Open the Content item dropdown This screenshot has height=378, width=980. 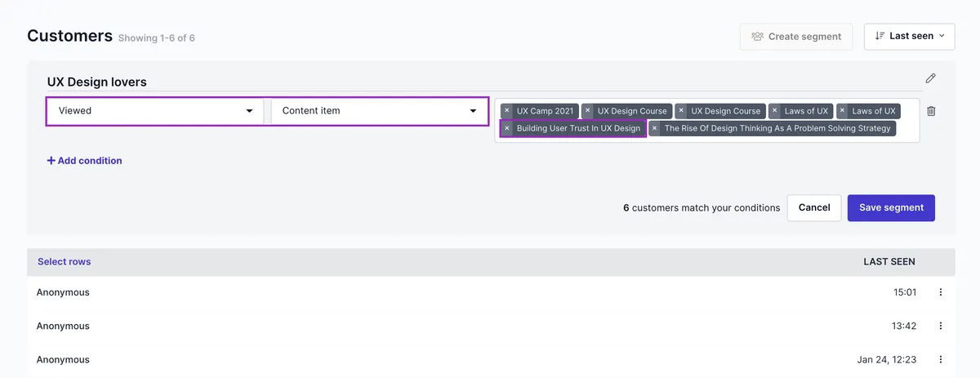coord(379,111)
